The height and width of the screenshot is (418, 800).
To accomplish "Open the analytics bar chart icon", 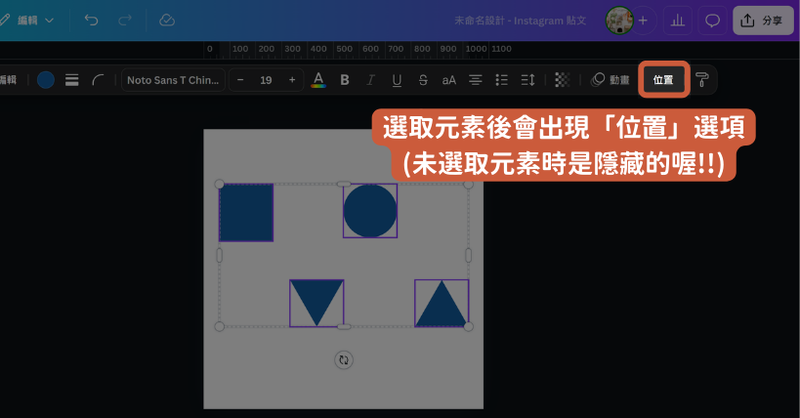I will [x=678, y=20].
